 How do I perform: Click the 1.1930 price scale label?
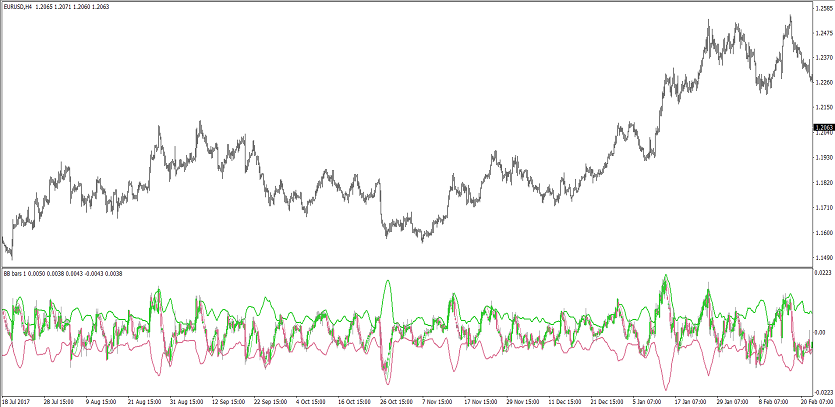tap(824, 158)
